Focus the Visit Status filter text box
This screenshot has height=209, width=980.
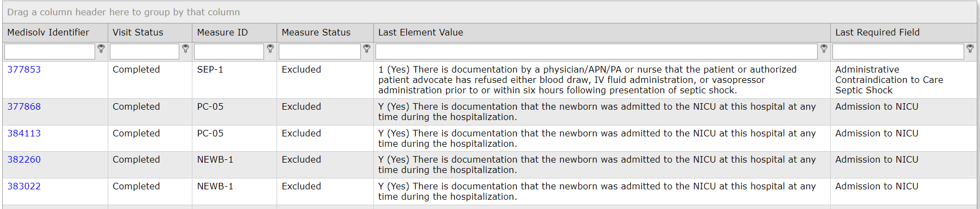(x=144, y=51)
